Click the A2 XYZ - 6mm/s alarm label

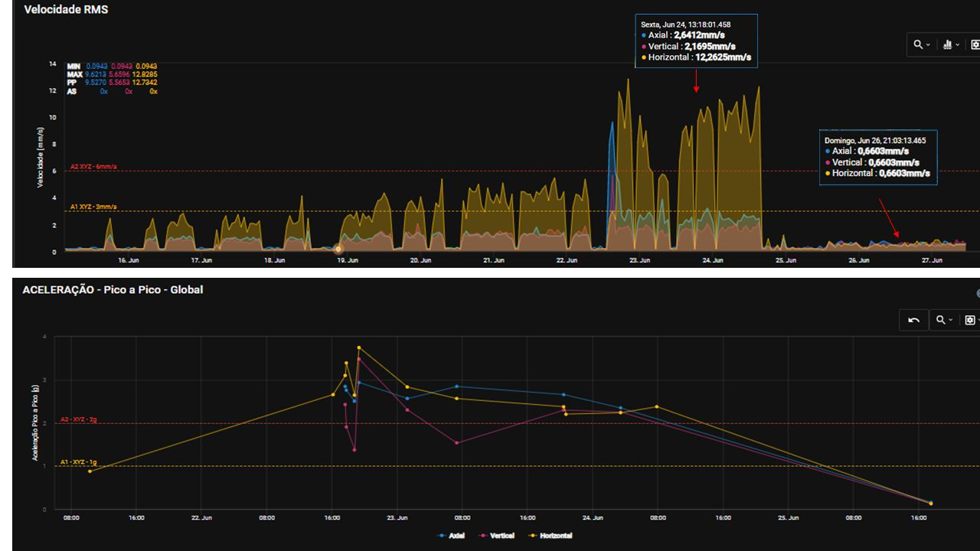click(93, 166)
